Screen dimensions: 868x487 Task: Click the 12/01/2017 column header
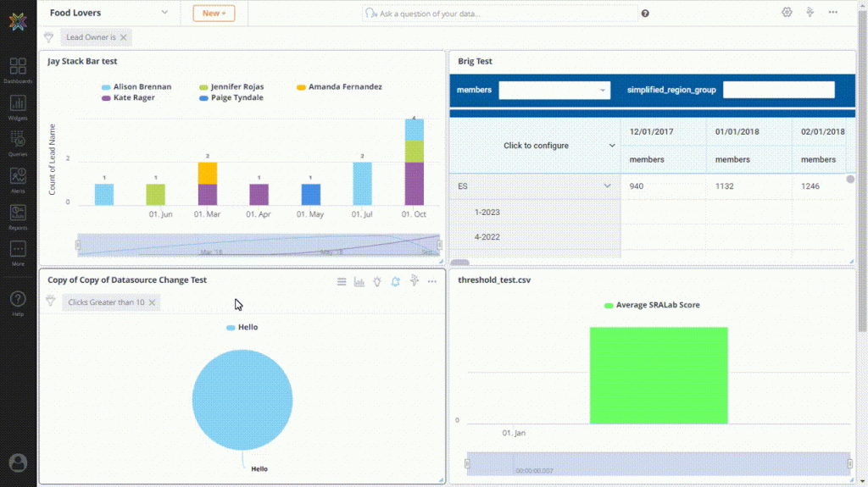[x=663, y=132]
